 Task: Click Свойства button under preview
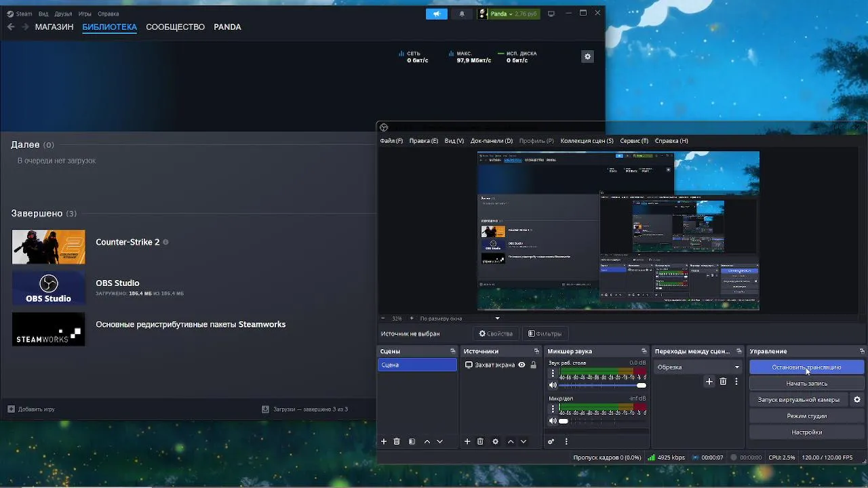[496, 333]
